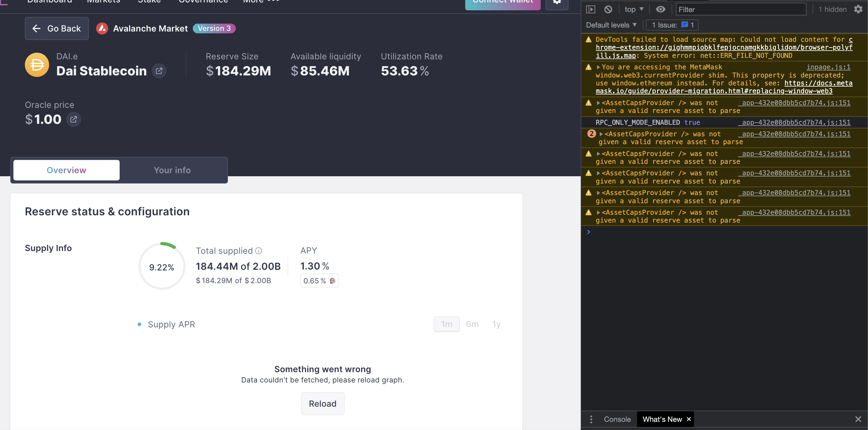Open the DevTools drawer three-dot menu

pyautogui.click(x=591, y=419)
